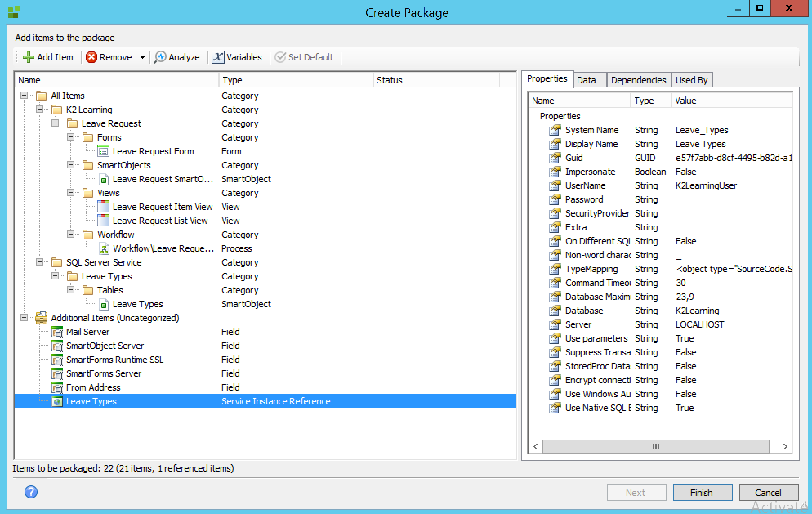
Task: Open Variables using its toolbar icon
Action: [218, 57]
